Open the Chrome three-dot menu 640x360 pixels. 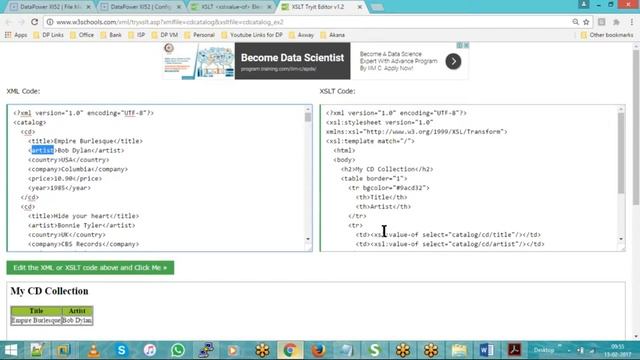(x=632, y=22)
